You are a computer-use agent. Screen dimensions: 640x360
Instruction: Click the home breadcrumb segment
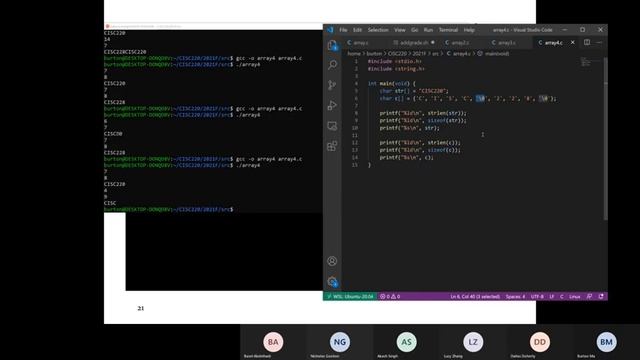click(x=354, y=53)
